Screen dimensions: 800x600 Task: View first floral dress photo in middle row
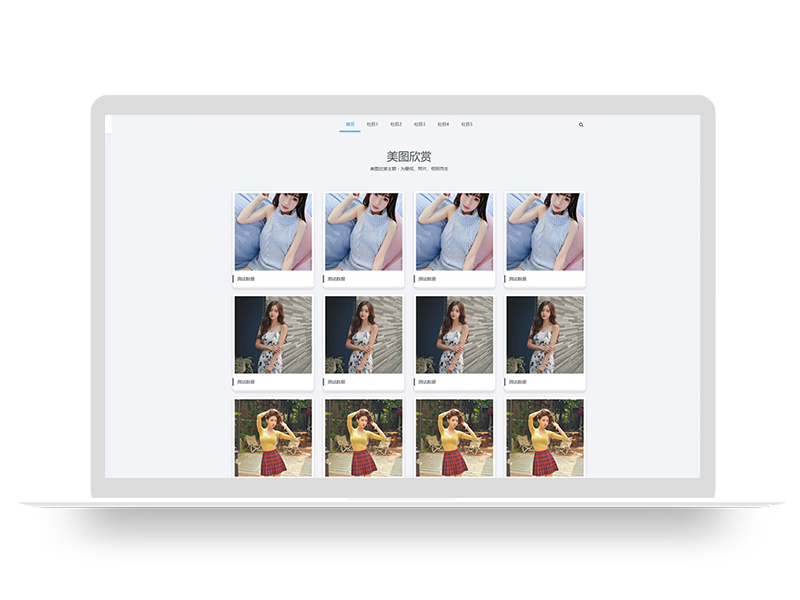[273, 335]
